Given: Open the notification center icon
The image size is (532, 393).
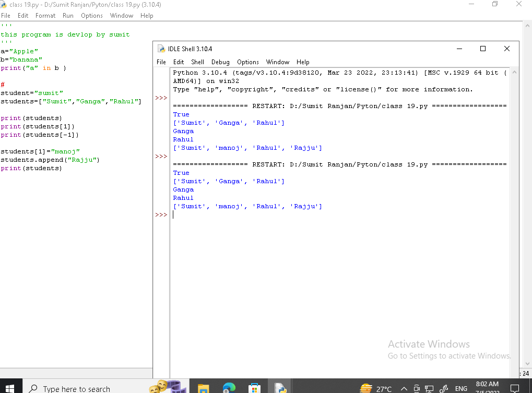Looking at the screenshot, I should 514,388.
